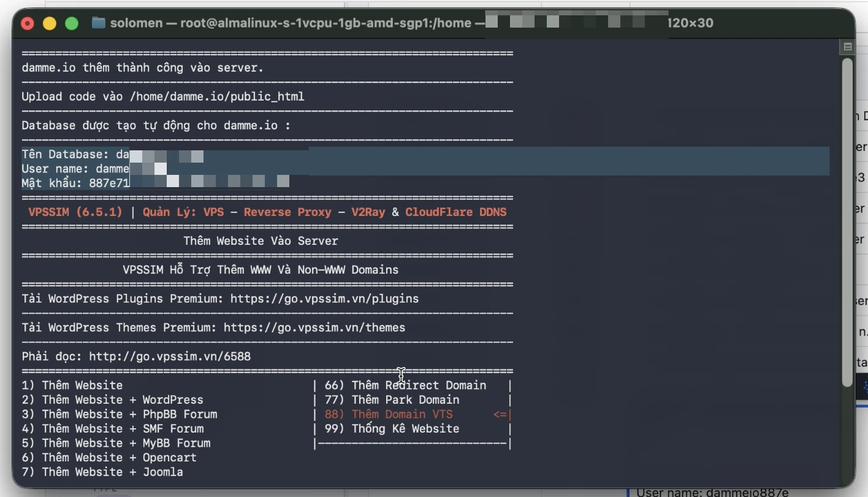Click the "Tải WordPress Plugins Premium:" label
Image resolution: width=868 pixels, height=497 pixels.
tap(123, 299)
